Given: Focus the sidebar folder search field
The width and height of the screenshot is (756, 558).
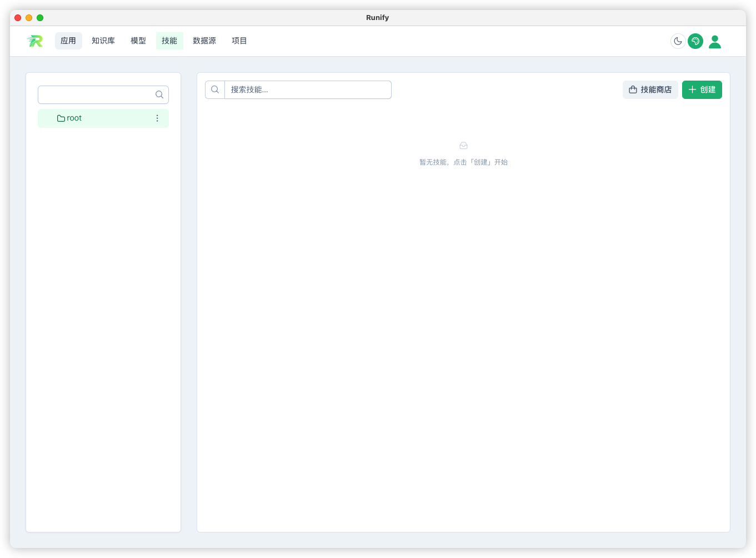Looking at the screenshot, I should [x=103, y=94].
